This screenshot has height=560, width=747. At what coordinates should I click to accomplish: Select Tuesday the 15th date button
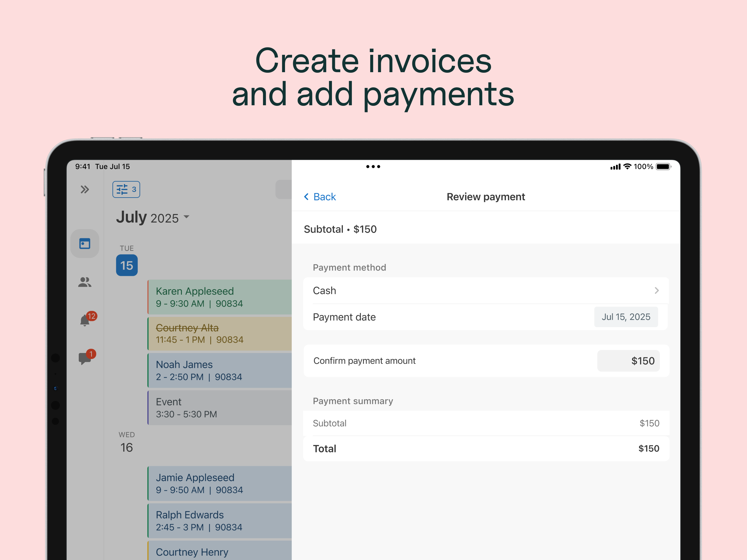click(x=126, y=265)
